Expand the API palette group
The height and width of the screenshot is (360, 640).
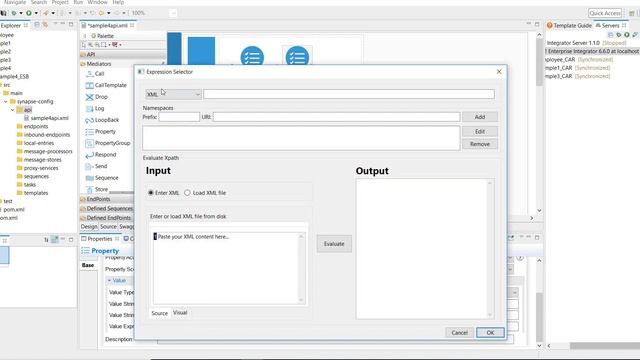click(x=122, y=55)
